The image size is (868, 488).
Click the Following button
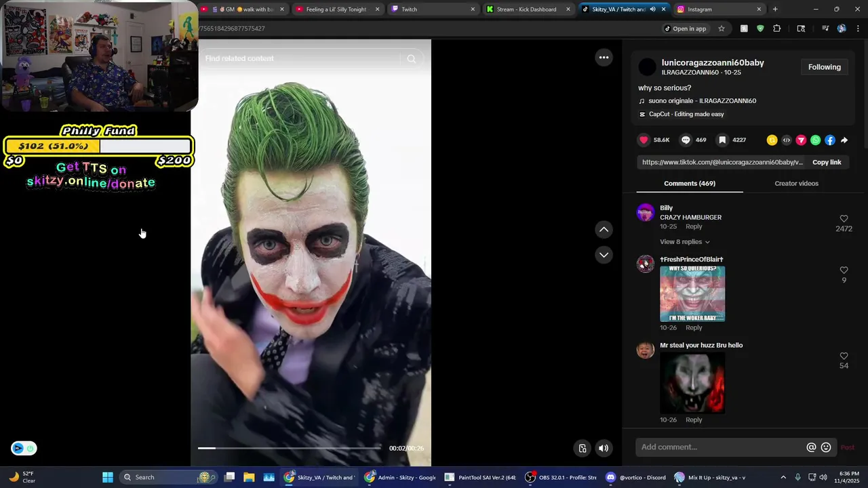(824, 67)
